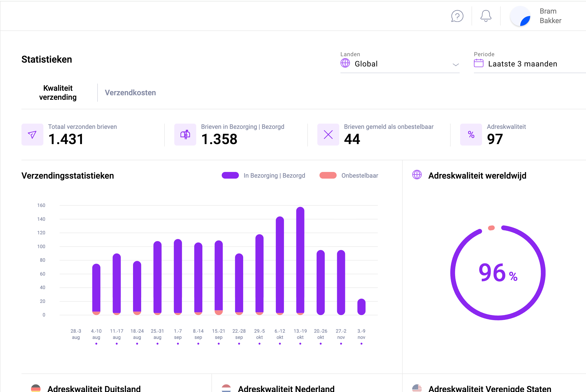Click the Adreskwaliteit Nederland heading
Screen dimensions: 586x392
tap(286, 388)
